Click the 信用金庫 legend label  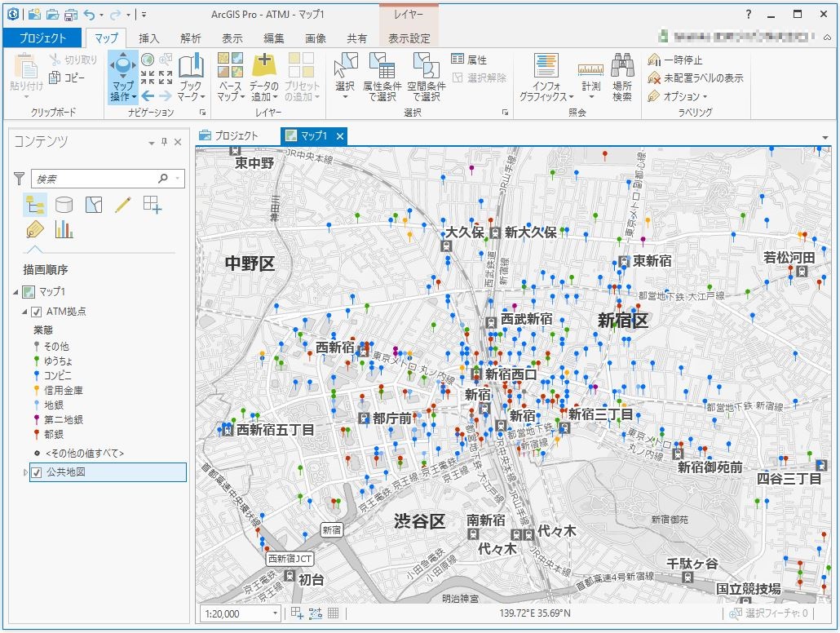pyautogui.click(x=64, y=390)
